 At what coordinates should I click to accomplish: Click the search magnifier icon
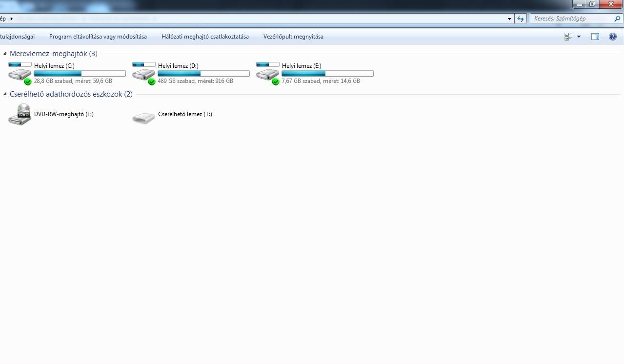point(617,19)
